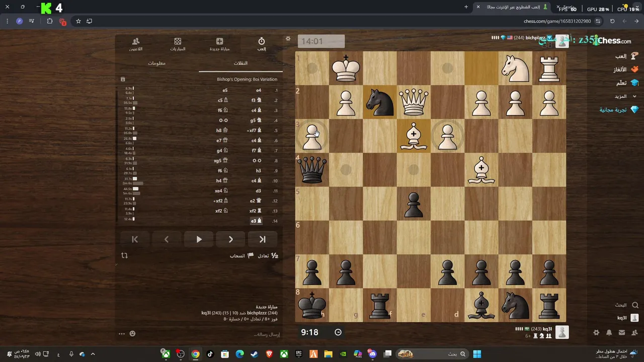Select the Play (إلعب) timer tab
Image resolution: width=644 pixels, height=362 pixels.
[x=262, y=44]
